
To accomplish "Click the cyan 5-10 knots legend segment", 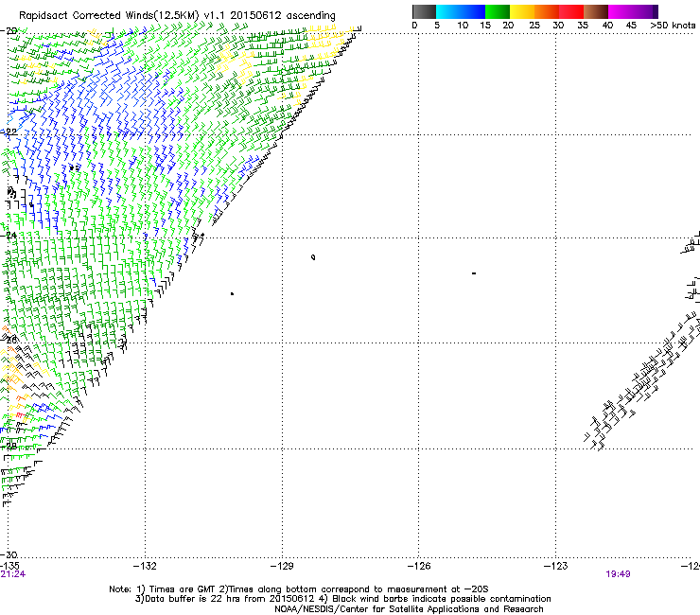I will pyautogui.click(x=448, y=11).
